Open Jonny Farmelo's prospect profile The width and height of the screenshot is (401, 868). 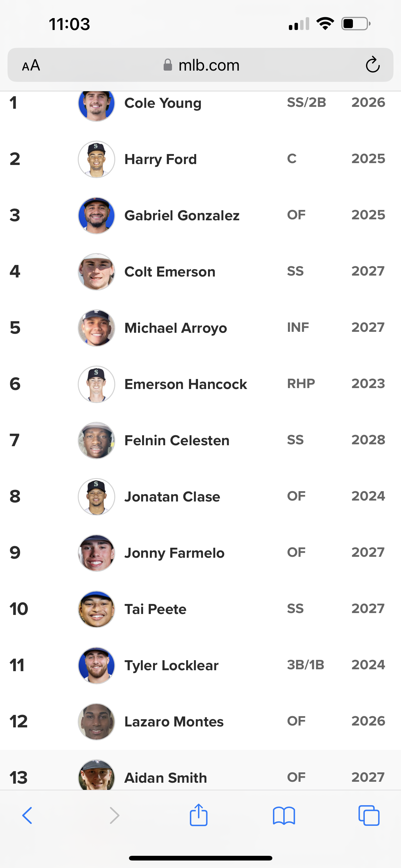pos(174,553)
